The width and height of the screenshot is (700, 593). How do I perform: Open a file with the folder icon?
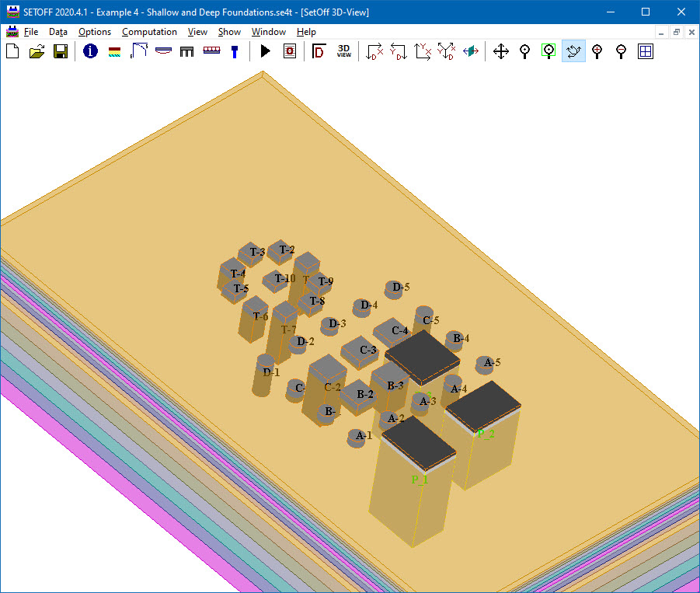coord(37,52)
